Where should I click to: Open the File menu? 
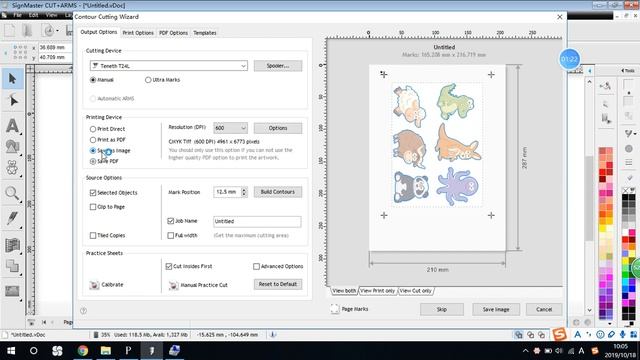(17, 15)
